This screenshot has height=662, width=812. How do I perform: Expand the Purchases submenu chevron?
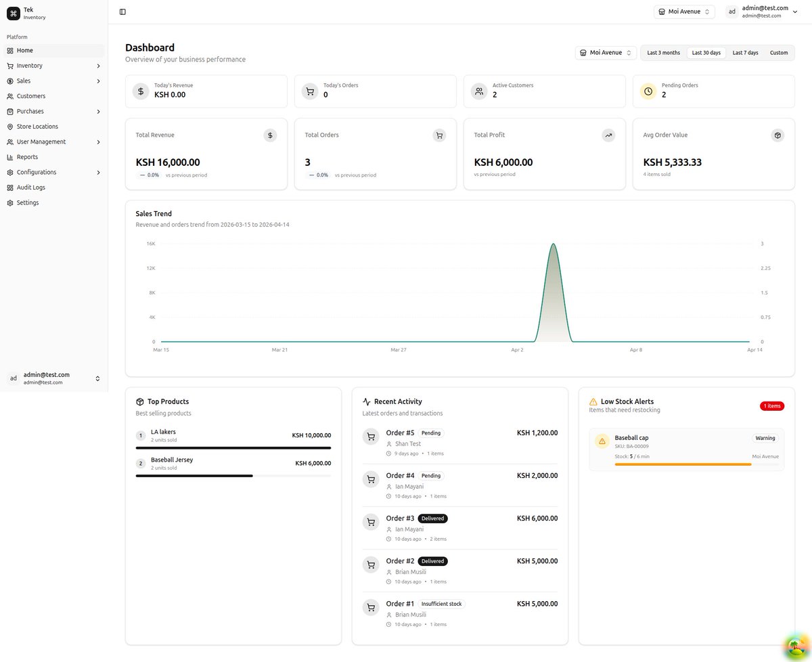click(98, 112)
